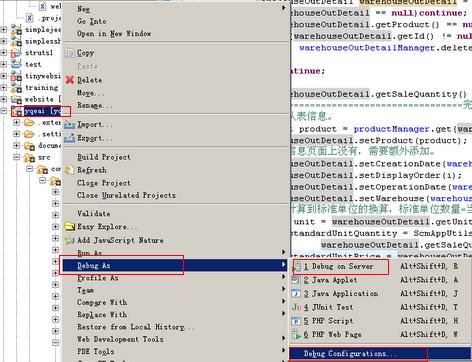
Task: Click the training project icon
Action: coord(16,88)
